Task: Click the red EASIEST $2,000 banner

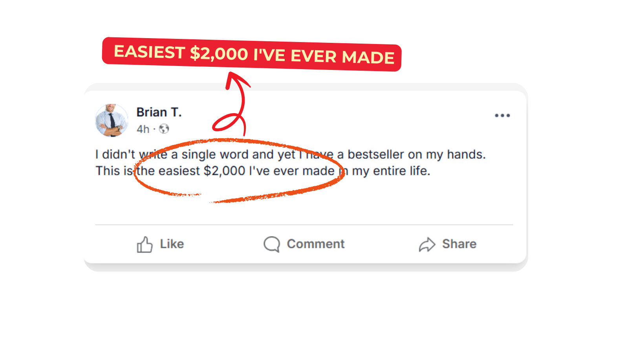Action: tap(252, 54)
